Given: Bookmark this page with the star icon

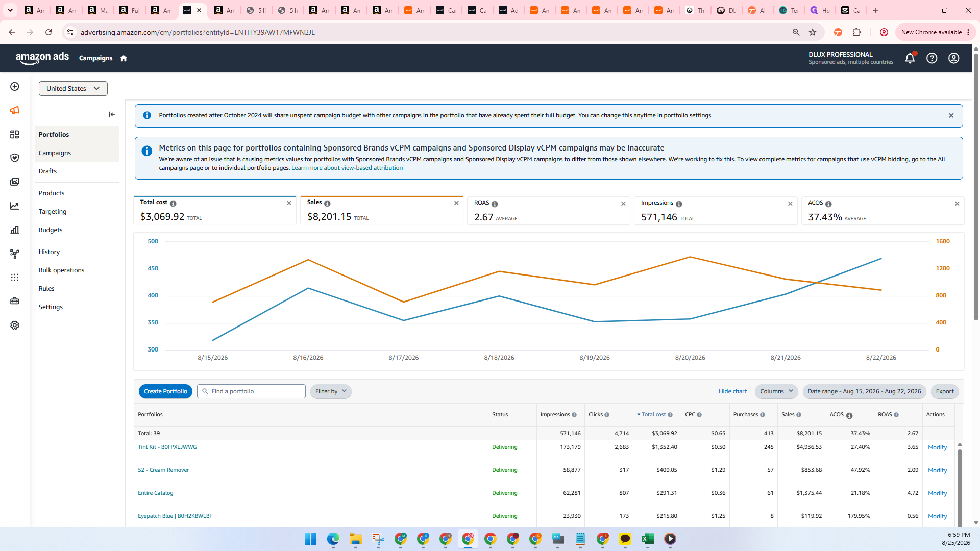Looking at the screenshot, I should pos(813,32).
